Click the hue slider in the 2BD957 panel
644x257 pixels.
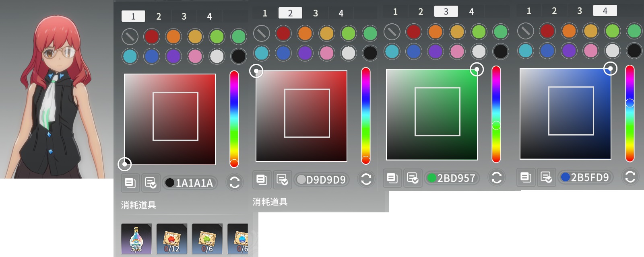(496, 114)
